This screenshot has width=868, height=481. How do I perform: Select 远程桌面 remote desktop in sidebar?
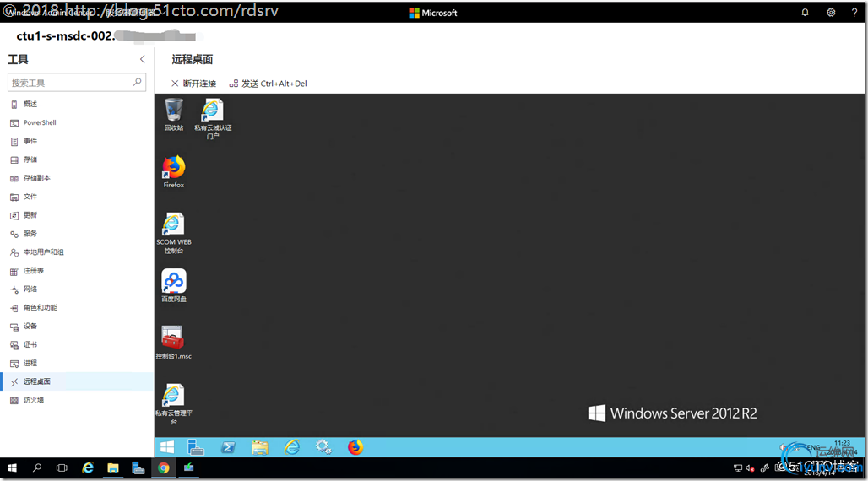click(78, 381)
